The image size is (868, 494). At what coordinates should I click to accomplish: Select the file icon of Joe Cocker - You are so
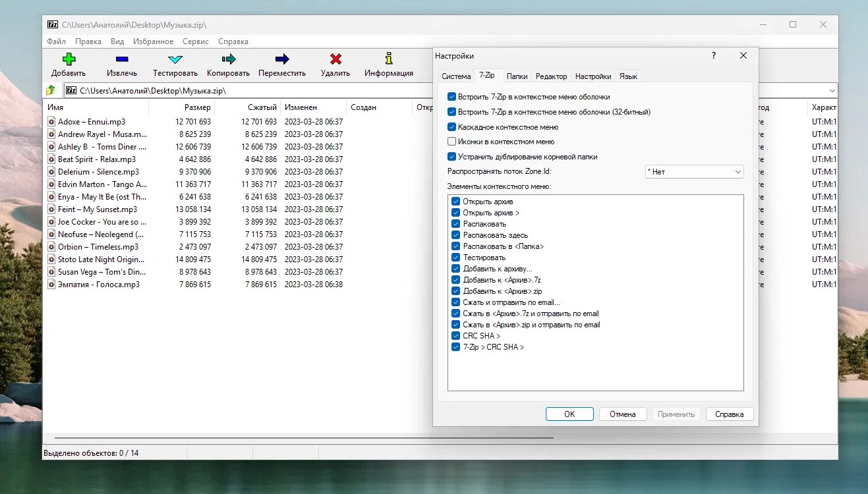(x=52, y=222)
